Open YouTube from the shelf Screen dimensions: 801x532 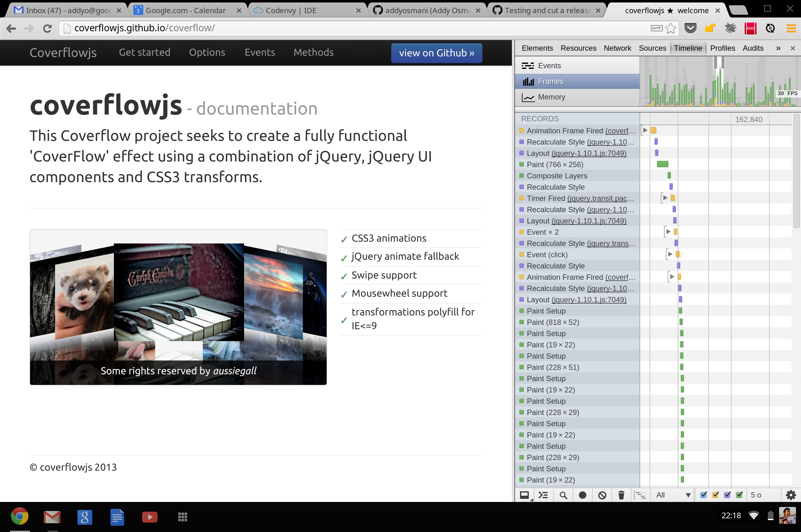coord(150,517)
